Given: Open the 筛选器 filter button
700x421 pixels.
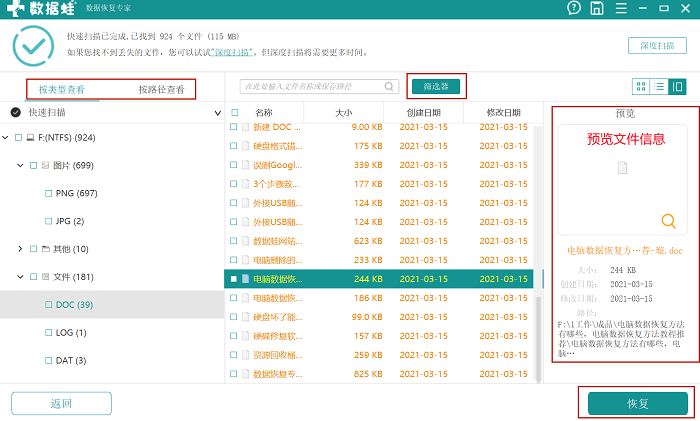Looking at the screenshot, I should coord(436,87).
